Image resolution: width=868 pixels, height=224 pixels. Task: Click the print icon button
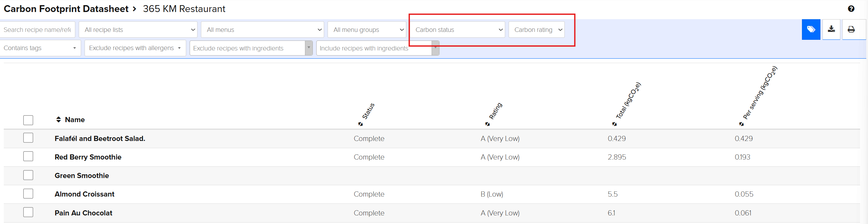pyautogui.click(x=851, y=30)
